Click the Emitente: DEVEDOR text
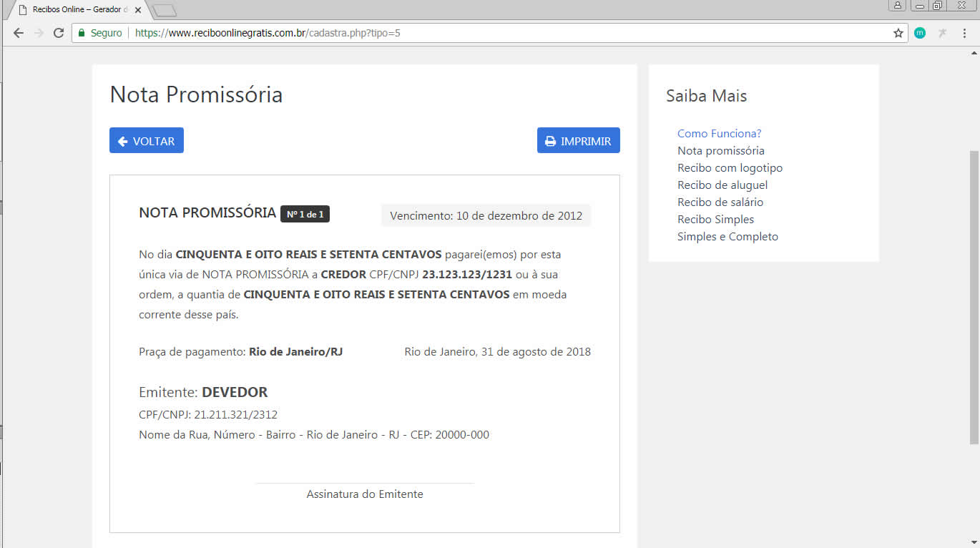The width and height of the screenshot is (980, 548). (203, 392)
